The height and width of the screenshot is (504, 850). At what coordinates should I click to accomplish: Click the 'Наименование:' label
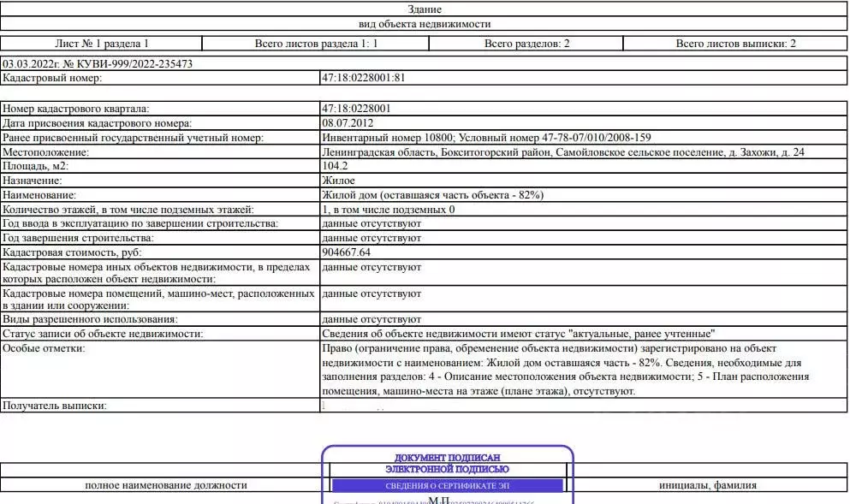tap(39, 195)
